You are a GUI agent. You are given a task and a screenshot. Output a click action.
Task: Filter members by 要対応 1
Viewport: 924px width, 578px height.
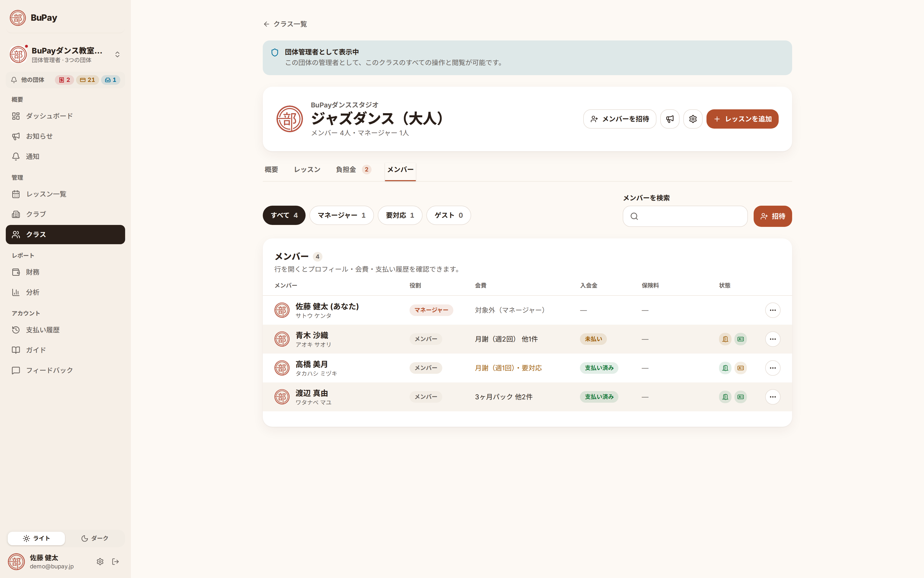(400, 215)
